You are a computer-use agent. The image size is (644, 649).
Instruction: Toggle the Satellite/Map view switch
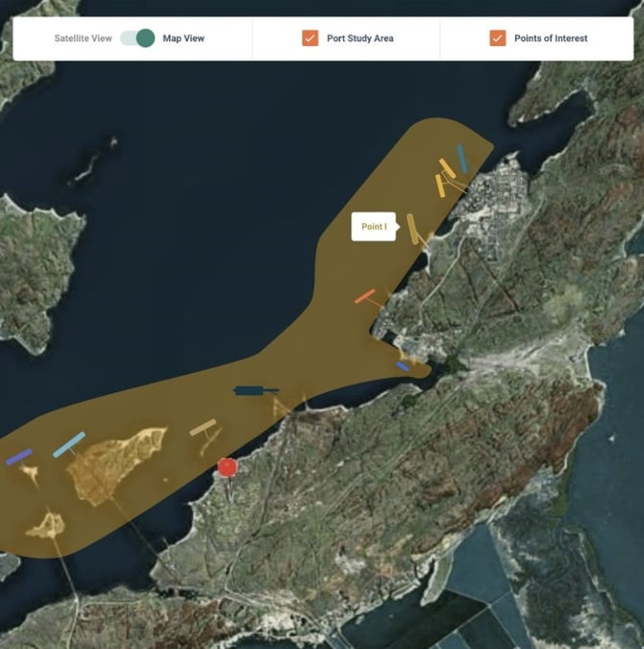point(137,38)
